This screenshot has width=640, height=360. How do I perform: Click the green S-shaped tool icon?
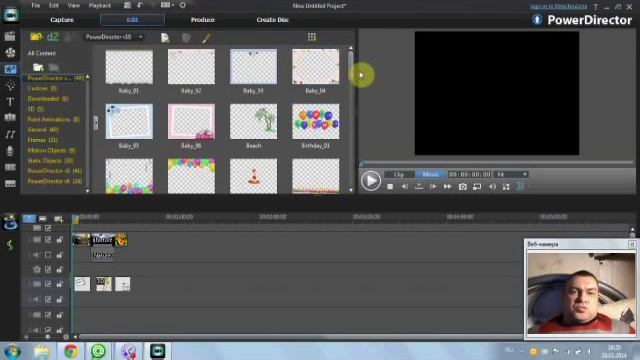[10, 245]
